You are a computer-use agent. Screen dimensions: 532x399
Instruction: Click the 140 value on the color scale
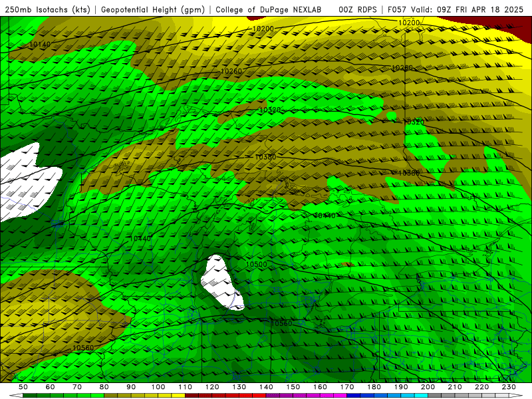coord(267,387)
